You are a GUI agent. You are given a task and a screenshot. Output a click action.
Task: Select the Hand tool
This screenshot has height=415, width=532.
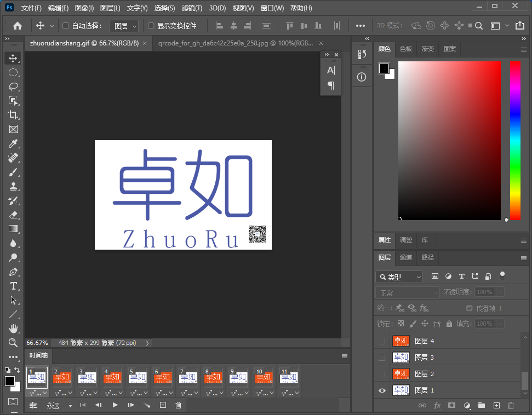pos(13,328)
